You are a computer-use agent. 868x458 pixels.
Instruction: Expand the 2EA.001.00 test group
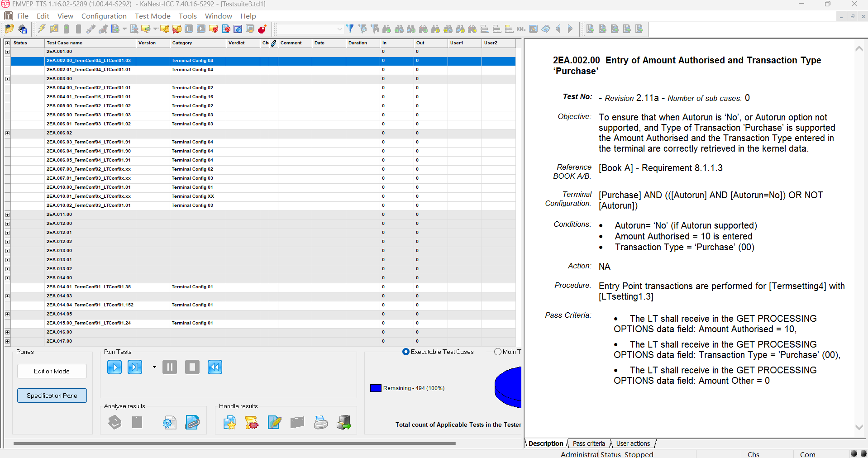point(7,52)
